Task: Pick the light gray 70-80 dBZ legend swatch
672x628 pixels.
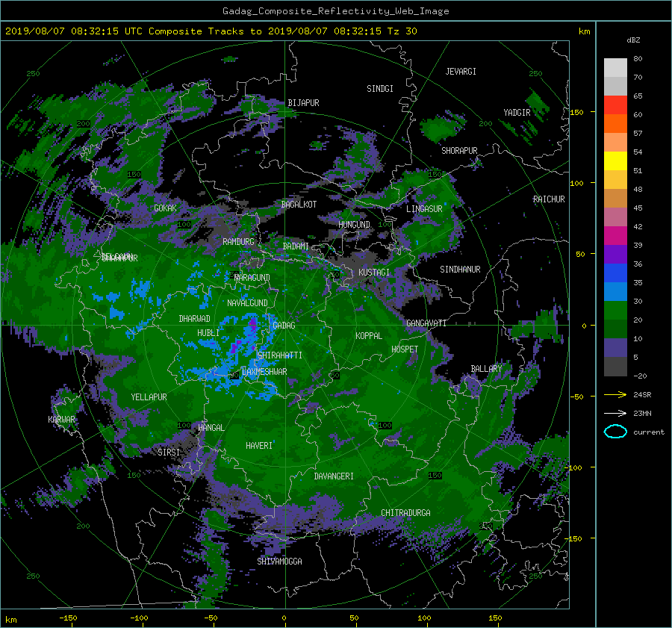Action: pyautogui.click(x=615, y=68)
